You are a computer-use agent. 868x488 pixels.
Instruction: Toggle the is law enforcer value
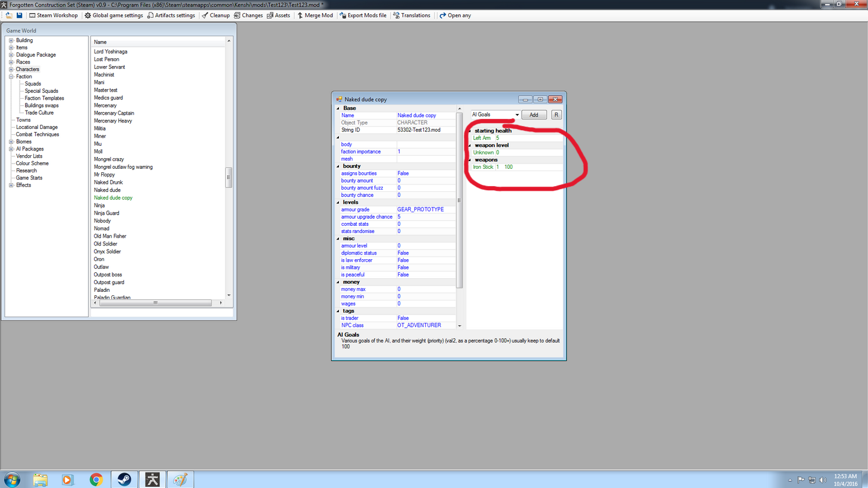426,260
